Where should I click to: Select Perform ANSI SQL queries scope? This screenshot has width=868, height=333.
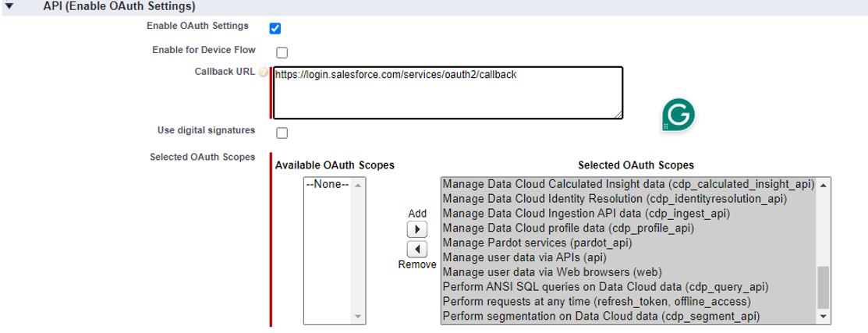[x=629, y=287]
